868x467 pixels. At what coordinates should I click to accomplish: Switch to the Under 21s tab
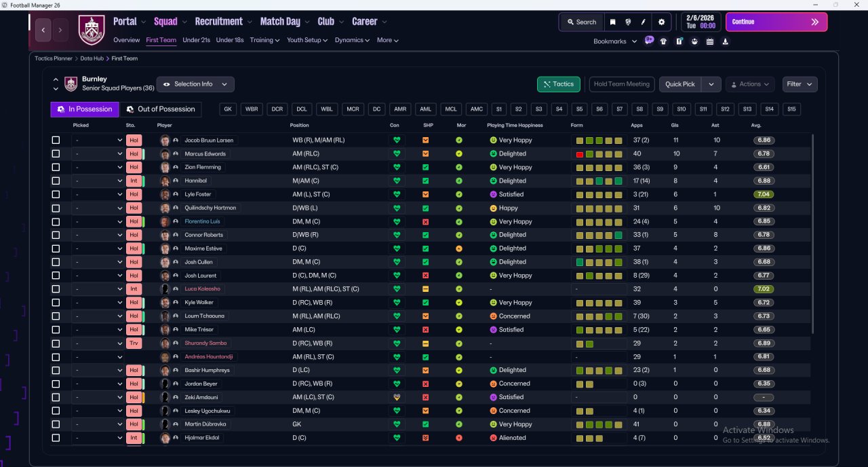pyautogui.click(x=196, y=40)
